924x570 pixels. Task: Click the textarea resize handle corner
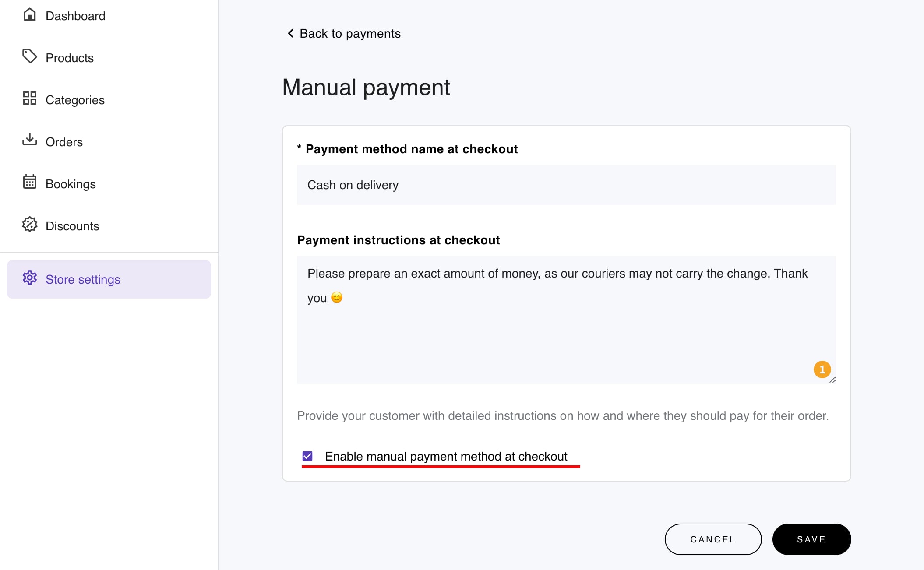coord(832,380)
